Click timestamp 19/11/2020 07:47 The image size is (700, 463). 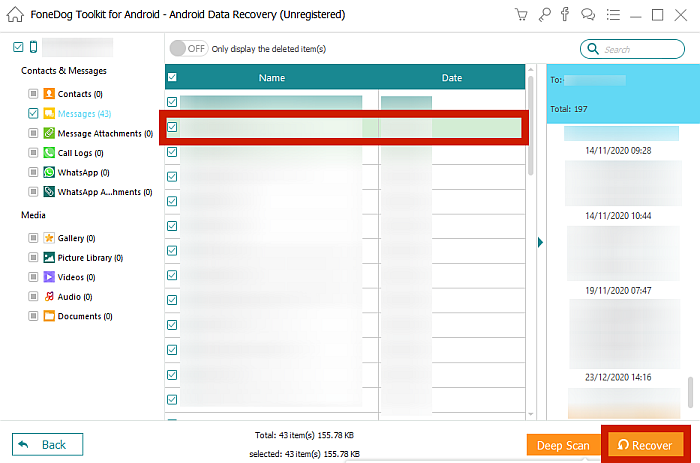click(x=618, y=291)
